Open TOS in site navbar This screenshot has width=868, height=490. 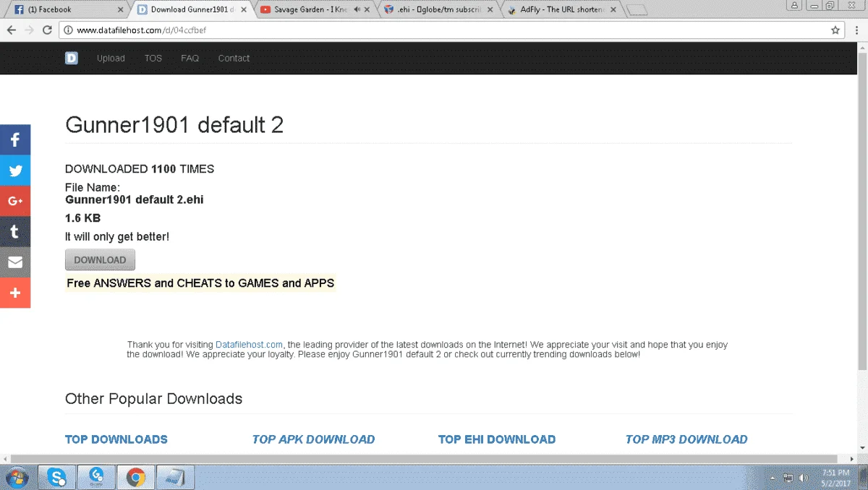pos(153,59)
